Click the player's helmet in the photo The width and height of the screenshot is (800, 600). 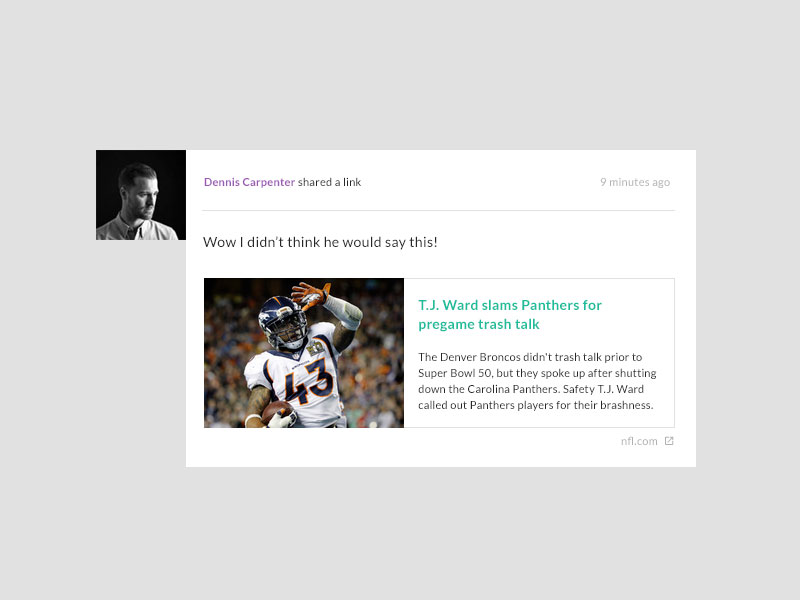[x=282, y=320]
